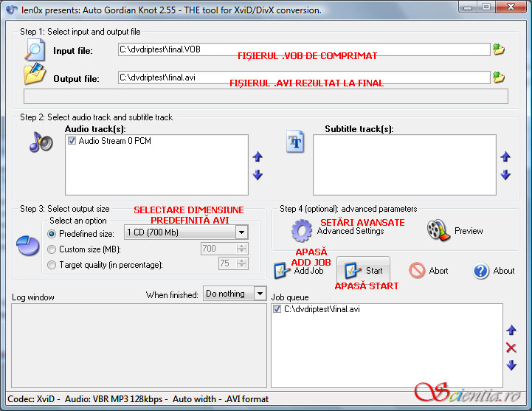
Task: Select Target quality percentage radio option
Action: (52, 265)
